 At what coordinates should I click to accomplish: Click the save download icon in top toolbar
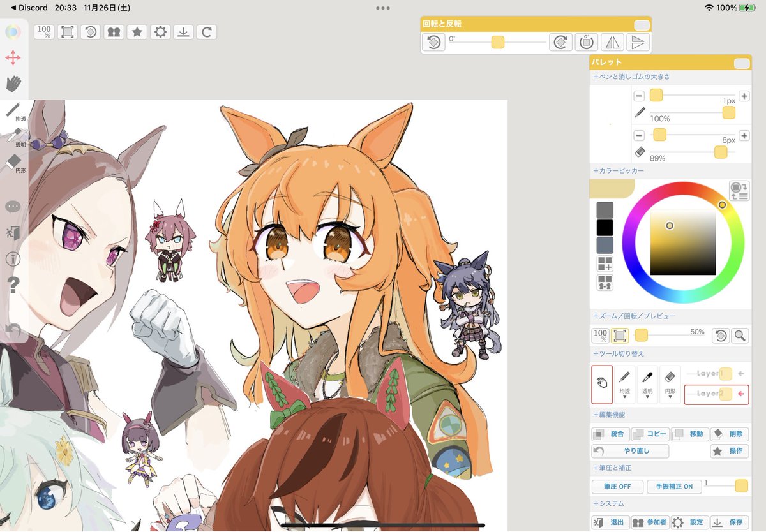click(183, 32)
